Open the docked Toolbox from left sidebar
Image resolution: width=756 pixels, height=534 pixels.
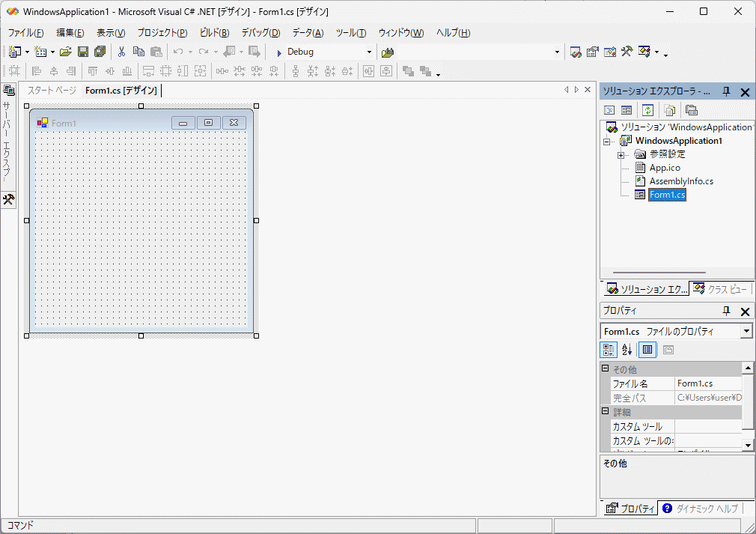(9, 199)
